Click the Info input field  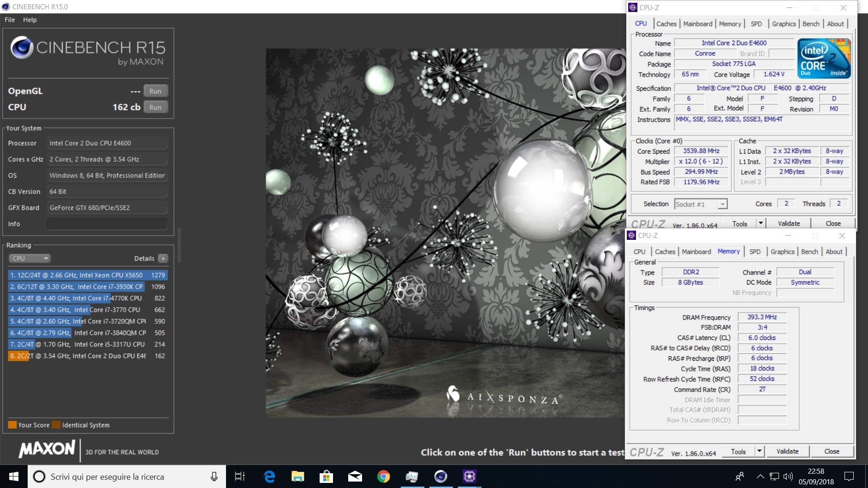[107, 224]
